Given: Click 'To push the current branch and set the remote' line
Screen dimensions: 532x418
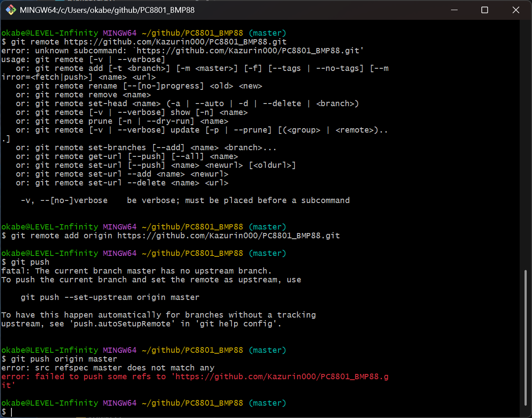Looking at the screenshot, I should coord(151,280).
